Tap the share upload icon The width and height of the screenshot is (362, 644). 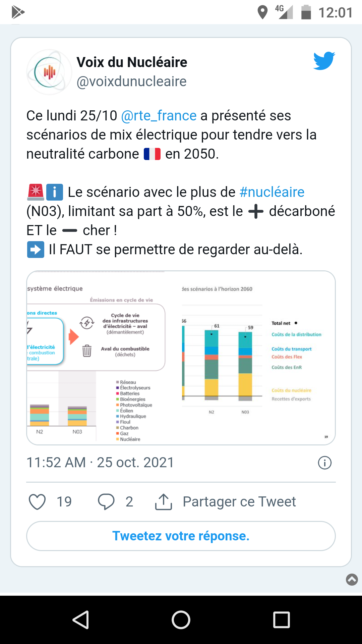pyautogui.click(x=164, y=502)
